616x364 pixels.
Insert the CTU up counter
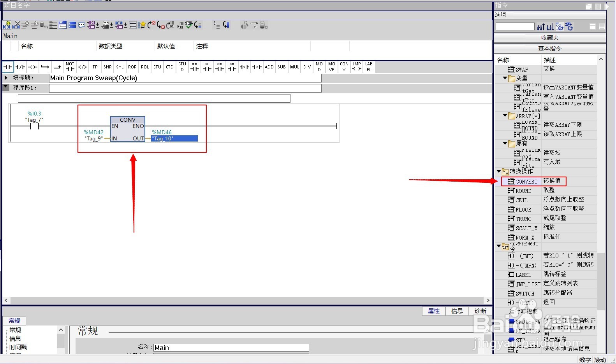(157, 67)
